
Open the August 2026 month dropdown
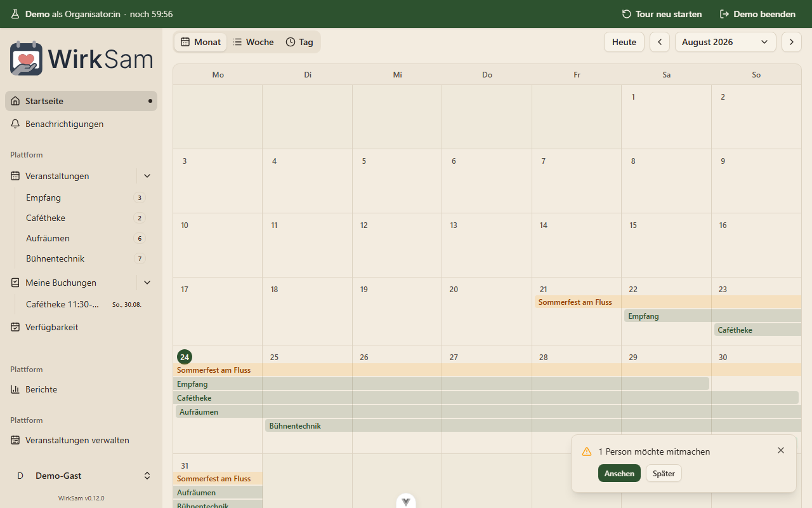(726, 42)
